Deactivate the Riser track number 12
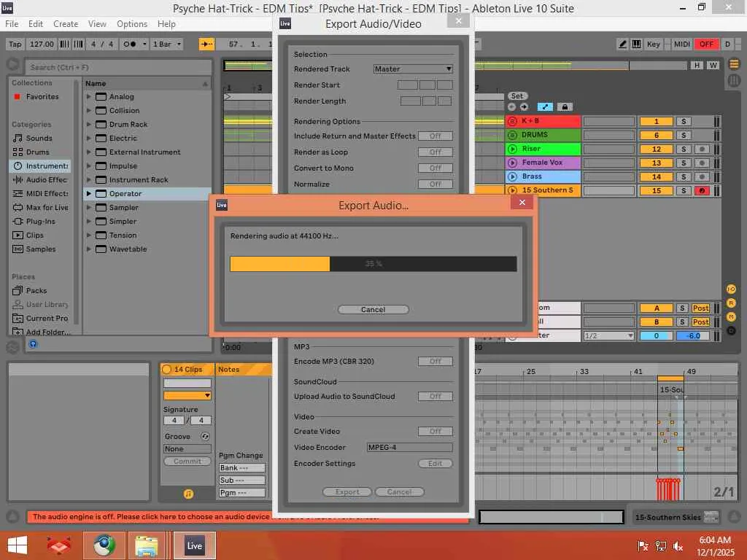Screen dimensions: 747x560 656,149
